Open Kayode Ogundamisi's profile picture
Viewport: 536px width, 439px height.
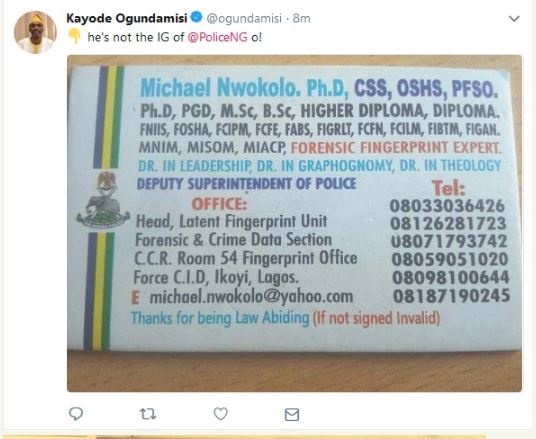click(35, 32)
